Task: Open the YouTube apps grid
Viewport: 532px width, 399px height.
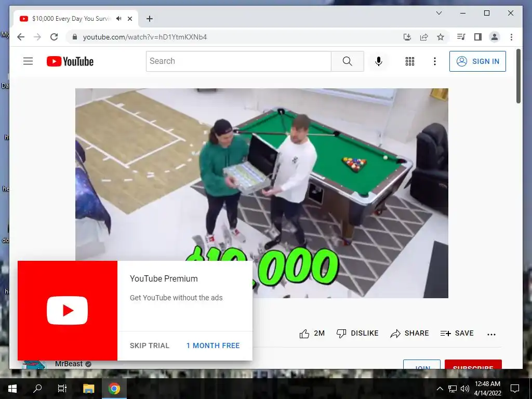Action: (410, 61)
